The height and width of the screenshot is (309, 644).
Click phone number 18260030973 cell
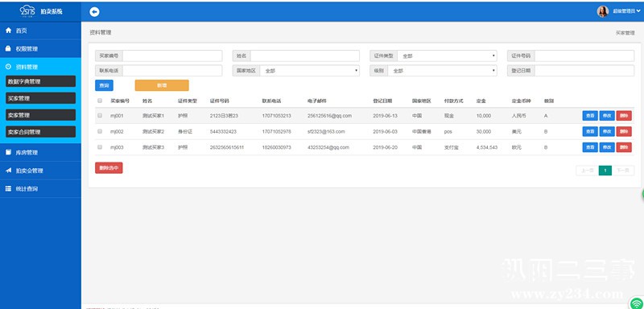tap(276, 147)
